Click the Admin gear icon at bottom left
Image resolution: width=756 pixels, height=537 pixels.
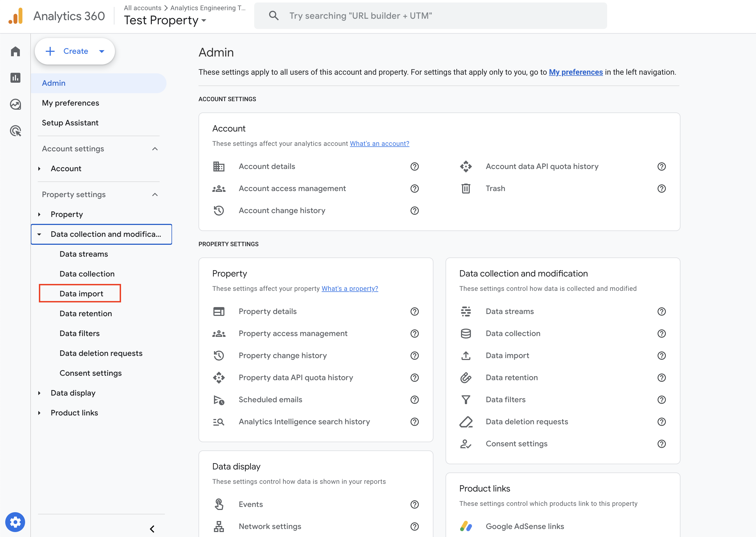click(x=15, y=522)
